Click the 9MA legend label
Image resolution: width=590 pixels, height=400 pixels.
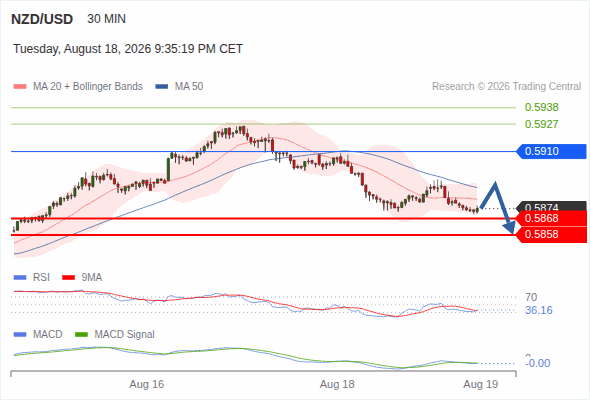click(x=92, y=278)
